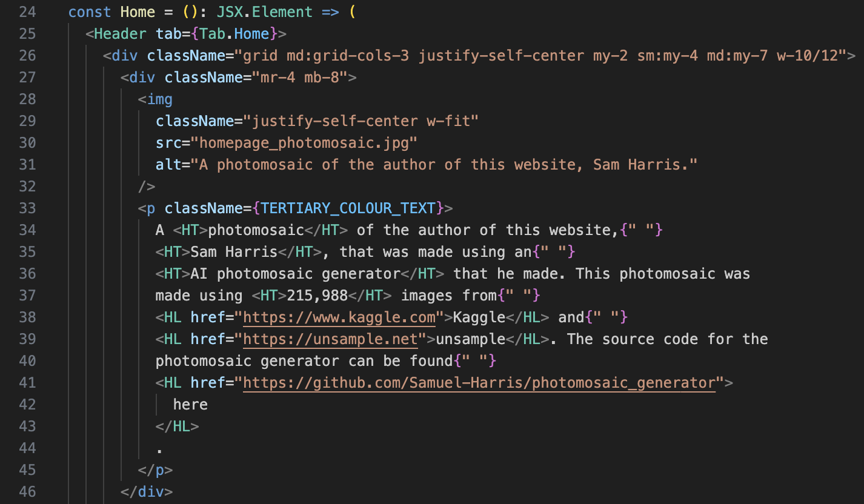This screenshot has width=864, height=504.
Task: Click the 'images from' text on line 37
Action: point(449,295)
